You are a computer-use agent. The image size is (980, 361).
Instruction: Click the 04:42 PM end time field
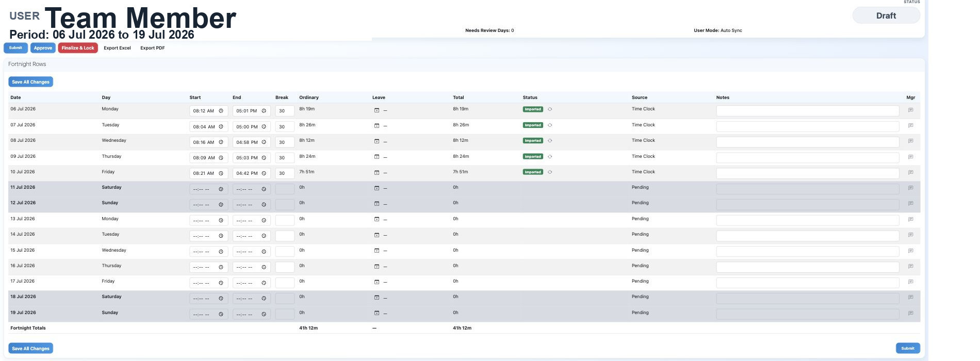251,173
